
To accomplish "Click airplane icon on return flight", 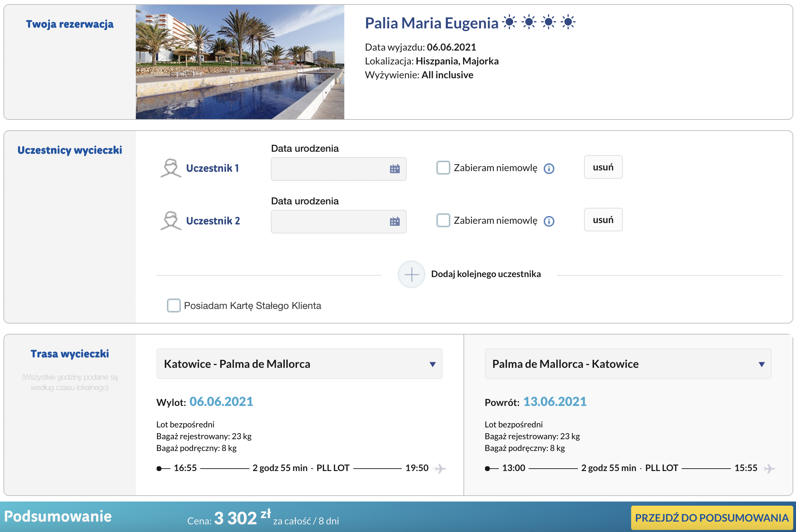I will click(x=769, y=469).
